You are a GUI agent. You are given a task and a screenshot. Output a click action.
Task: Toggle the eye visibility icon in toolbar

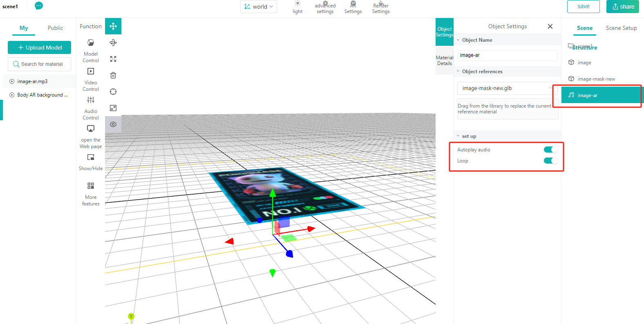[113, 124]
